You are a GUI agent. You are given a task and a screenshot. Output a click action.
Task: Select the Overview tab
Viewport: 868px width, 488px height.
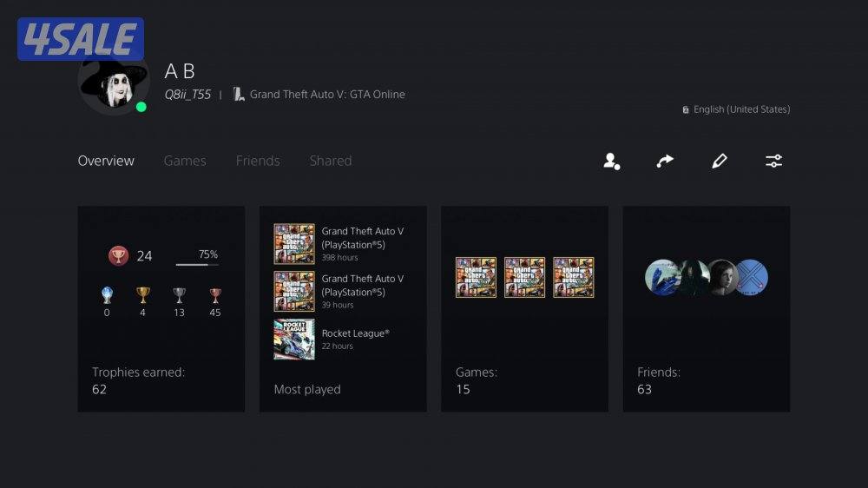pyautogui.click(x=106, y=161)
